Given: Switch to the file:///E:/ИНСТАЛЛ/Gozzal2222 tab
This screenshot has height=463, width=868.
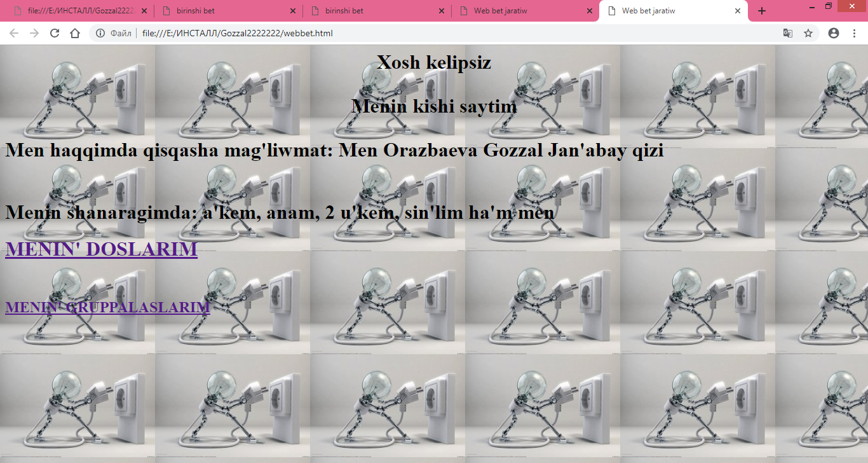Looking at the screenshot, I should pos(79,11).
